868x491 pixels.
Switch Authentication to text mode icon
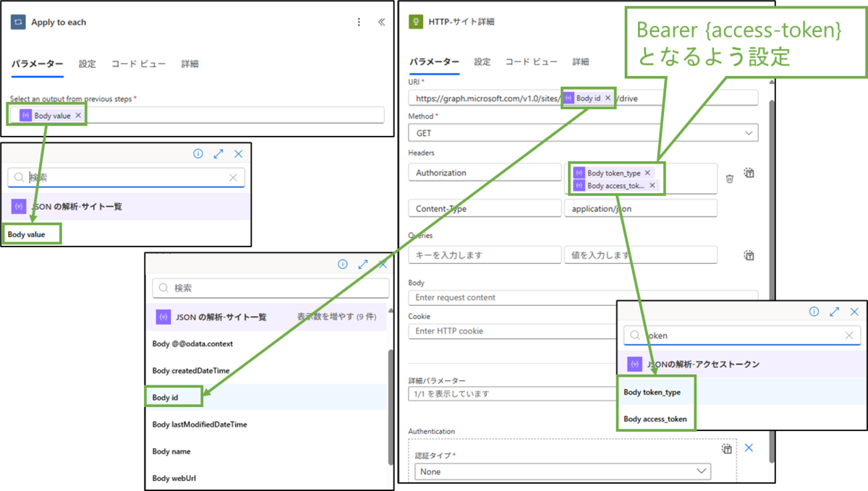[x=726, y=449]
